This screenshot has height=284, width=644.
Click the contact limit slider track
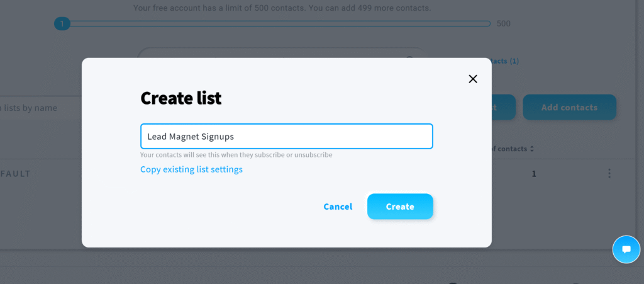click(x=279, y=23)
